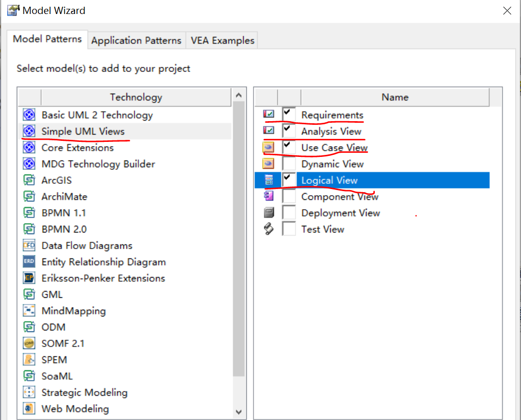Uncheck the Requirements checkbox
Image resolution: width=521 pixels, height=420 pixels.
pyautogui.click(x=289, y=114)
